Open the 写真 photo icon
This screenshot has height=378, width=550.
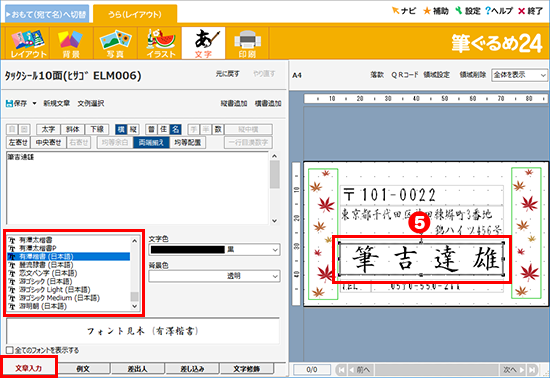coord(115,43)
